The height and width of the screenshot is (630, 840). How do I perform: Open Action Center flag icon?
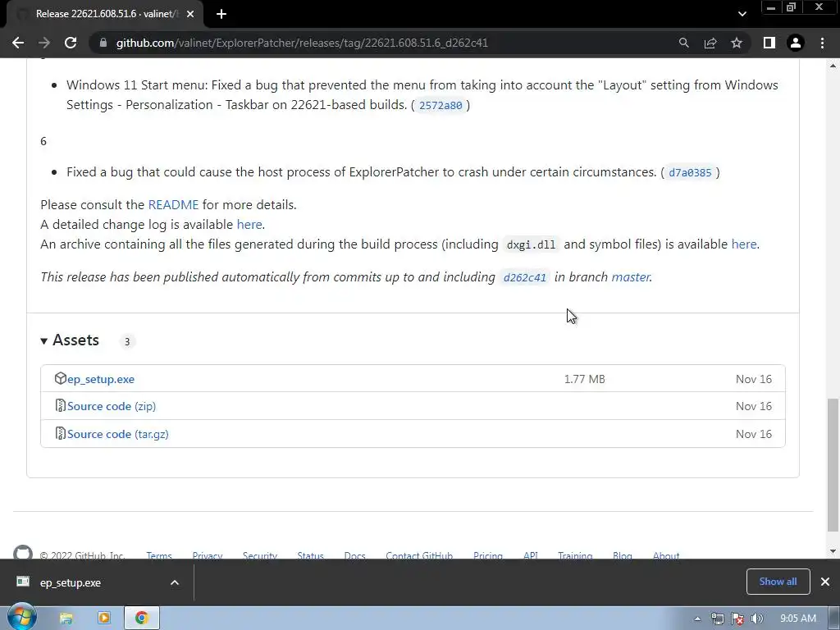tap(737, 619)
